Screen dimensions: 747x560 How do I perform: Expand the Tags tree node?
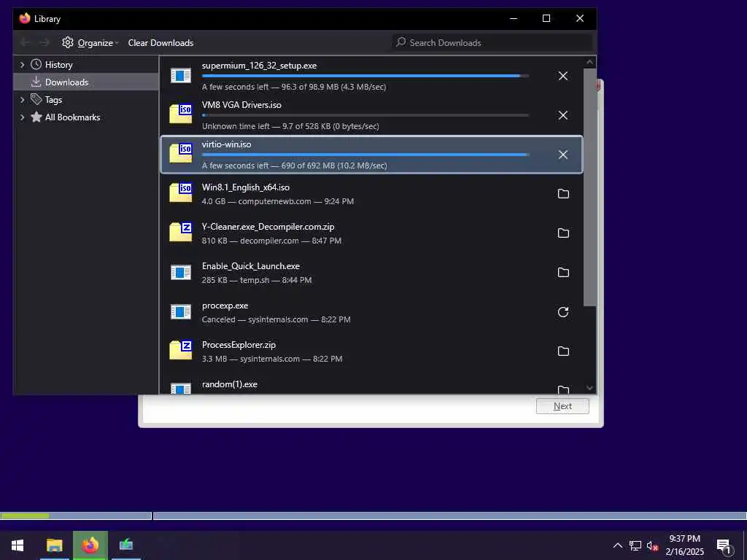[22, 99]
